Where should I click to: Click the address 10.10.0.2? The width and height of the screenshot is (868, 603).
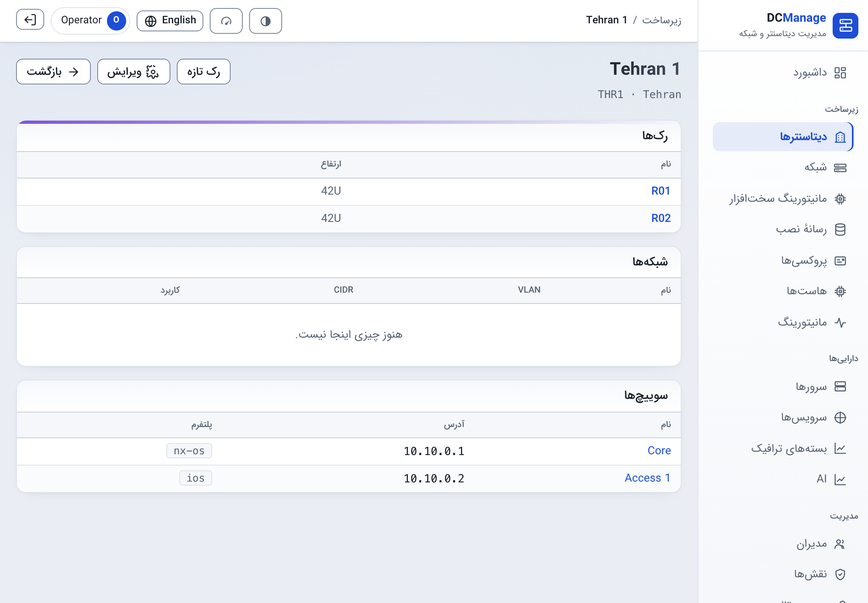[x=434, y=478]
